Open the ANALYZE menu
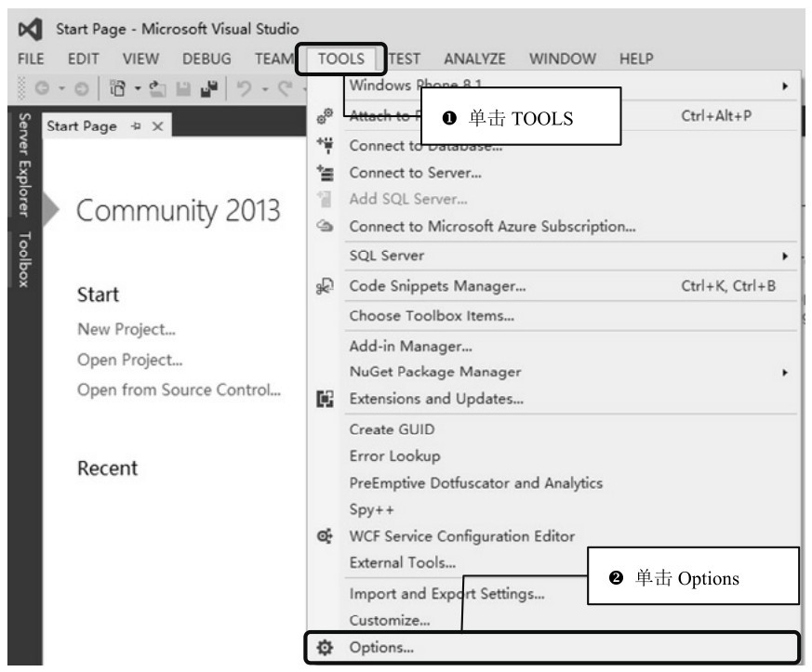The image size is (812, 672). pyautogui.click(x=475, y=59)
